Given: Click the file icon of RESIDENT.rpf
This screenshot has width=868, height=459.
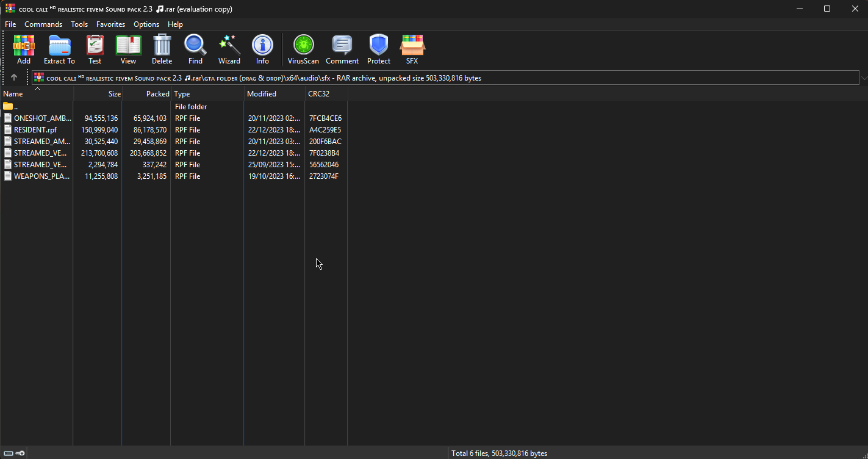Looking at the screenshot, I should [x=8, y=130].
